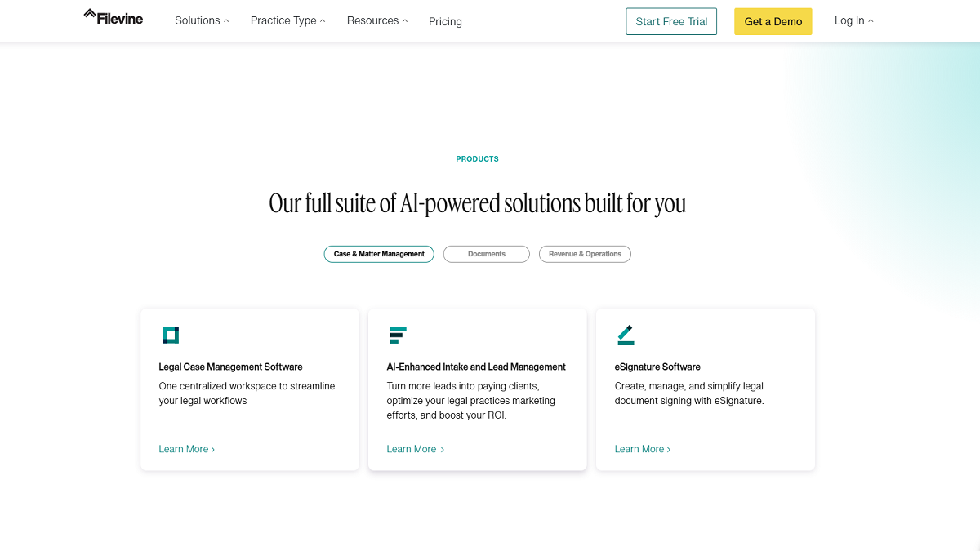Viewport: 980px width, 551px height.
Task: Select the Documents filter pill
Action: (486, 254)
